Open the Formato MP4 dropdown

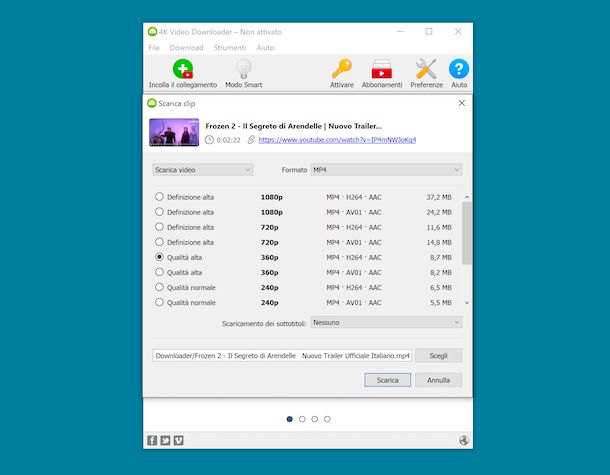click(x=386, y=170)
